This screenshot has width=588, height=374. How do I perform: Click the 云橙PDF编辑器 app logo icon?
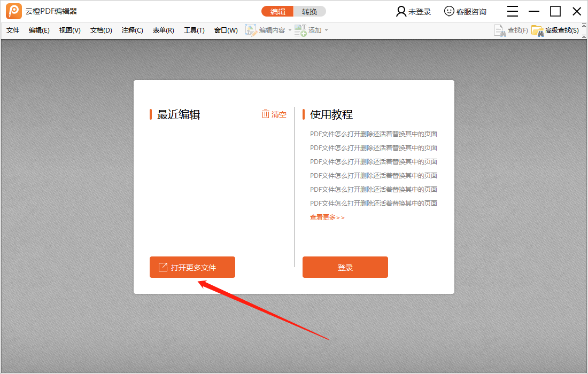[x=14, y=11]
